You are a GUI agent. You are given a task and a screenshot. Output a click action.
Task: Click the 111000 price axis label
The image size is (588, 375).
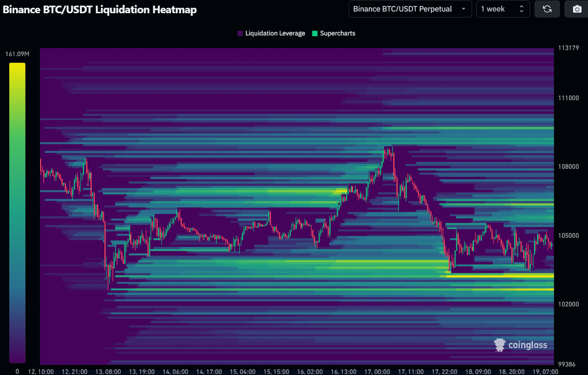[568, 98]
